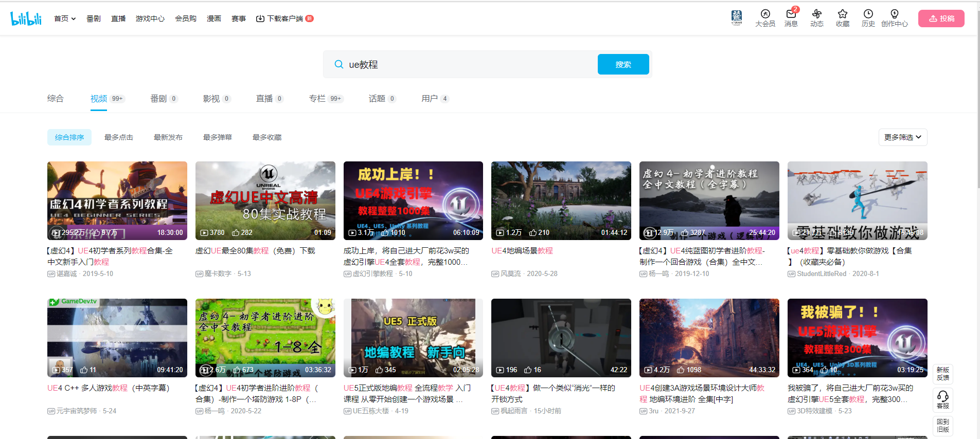Click the 下载客户端 download icon
Image resolution: width=980 pixels, height=439 pixels.
[x=260, y=19]
